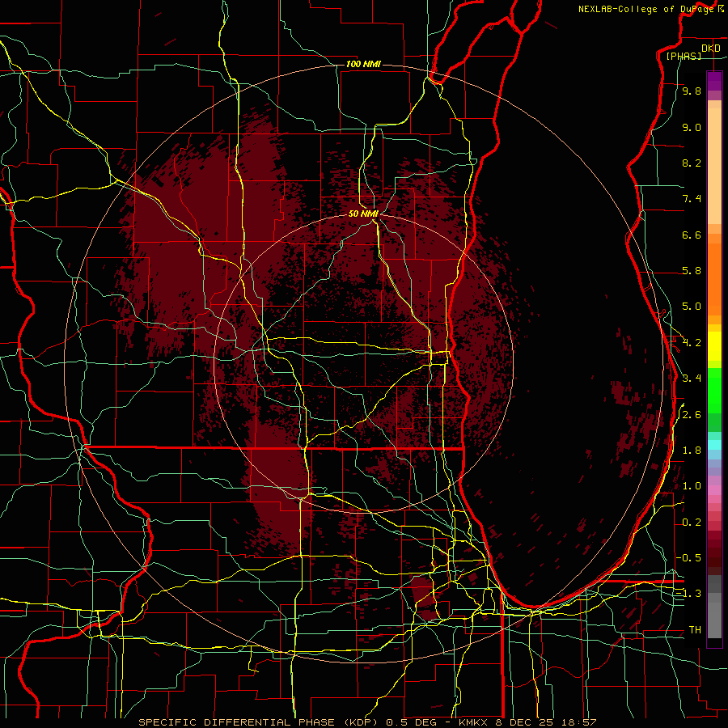The width and height of the screenshot is (728, 728).
Task: Select the -0.5 scale label
Action: point(688,557)
